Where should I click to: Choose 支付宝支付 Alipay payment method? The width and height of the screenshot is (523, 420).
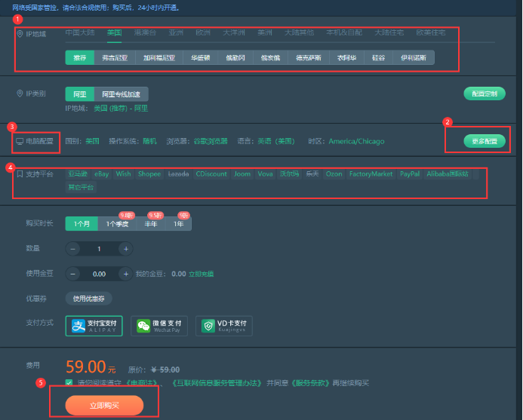(94, 326)
